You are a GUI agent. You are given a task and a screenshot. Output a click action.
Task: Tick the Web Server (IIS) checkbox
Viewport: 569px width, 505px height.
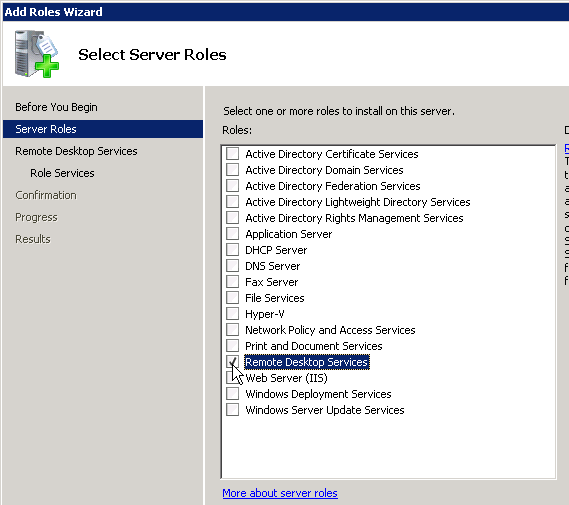232,378
